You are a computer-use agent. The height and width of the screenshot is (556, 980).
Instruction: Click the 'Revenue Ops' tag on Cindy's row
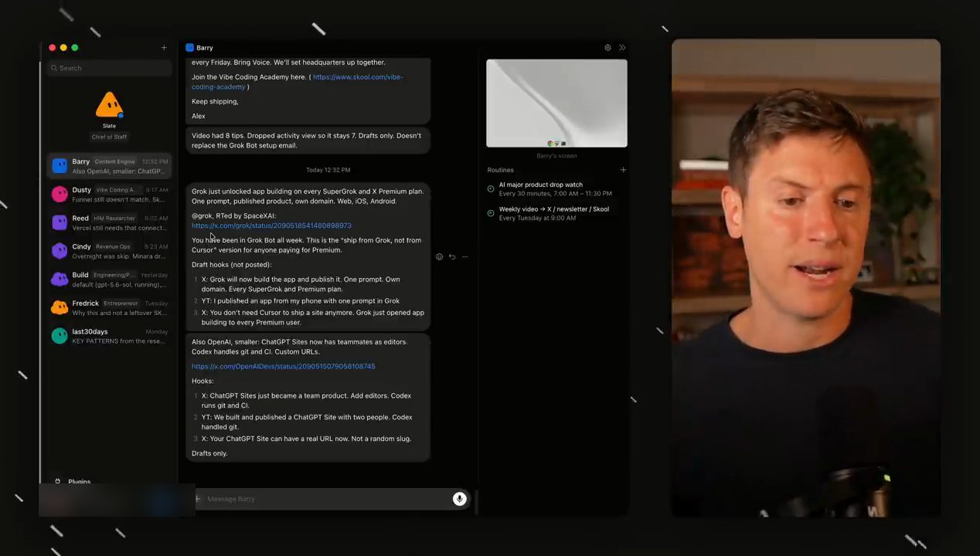113,246
